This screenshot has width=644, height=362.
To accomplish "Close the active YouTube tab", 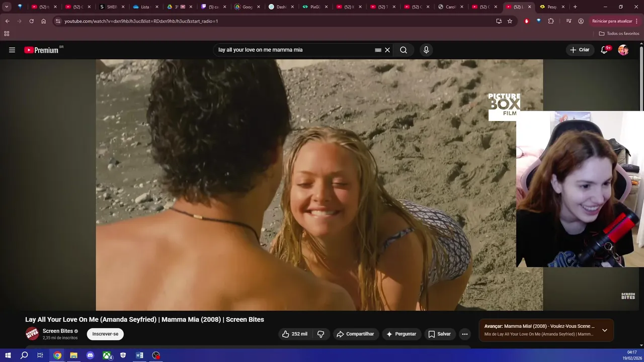I will (x=529, y=7).
